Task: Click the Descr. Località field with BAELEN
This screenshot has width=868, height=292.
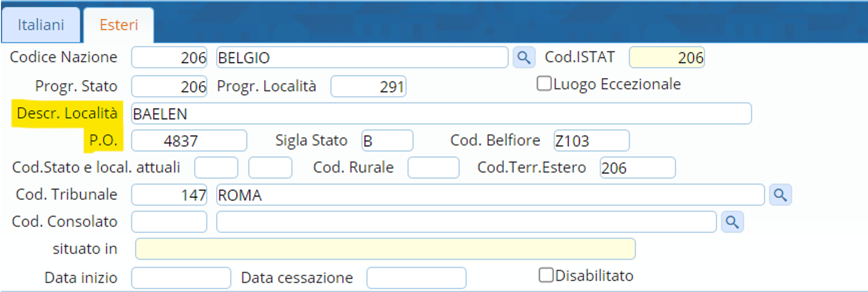Action: (440, 114)
